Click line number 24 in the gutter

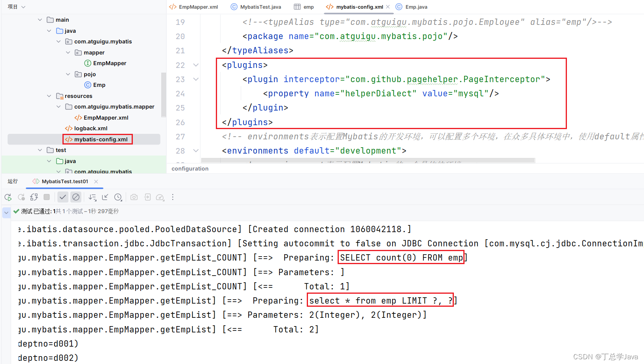180,94
